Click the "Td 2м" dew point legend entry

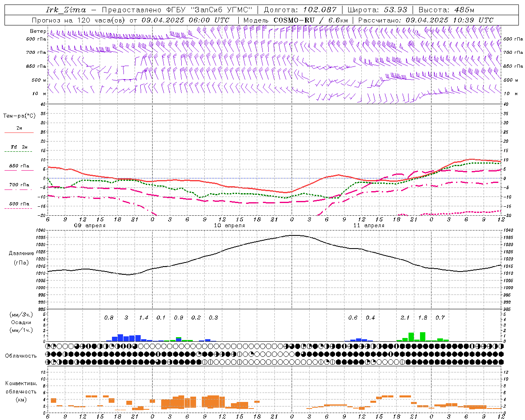pyautogui.click(x=19, y=147)
